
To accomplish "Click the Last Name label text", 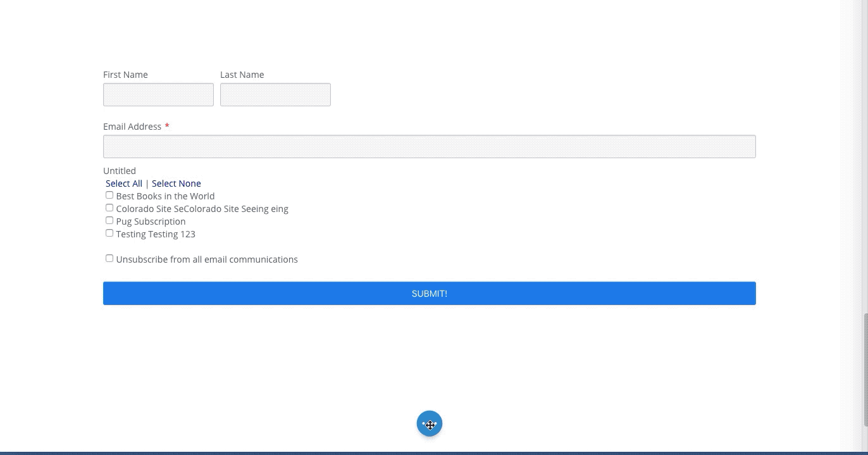I will click(x=242, y=75).
